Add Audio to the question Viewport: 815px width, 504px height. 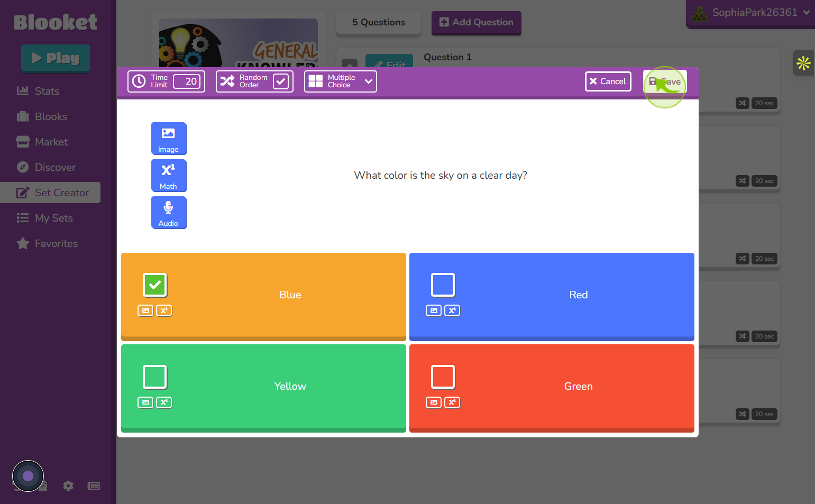coord(169,213)
